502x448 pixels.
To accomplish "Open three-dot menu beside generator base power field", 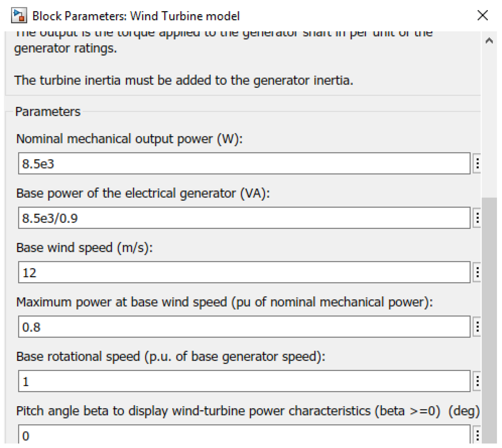I will pos(477,218).
